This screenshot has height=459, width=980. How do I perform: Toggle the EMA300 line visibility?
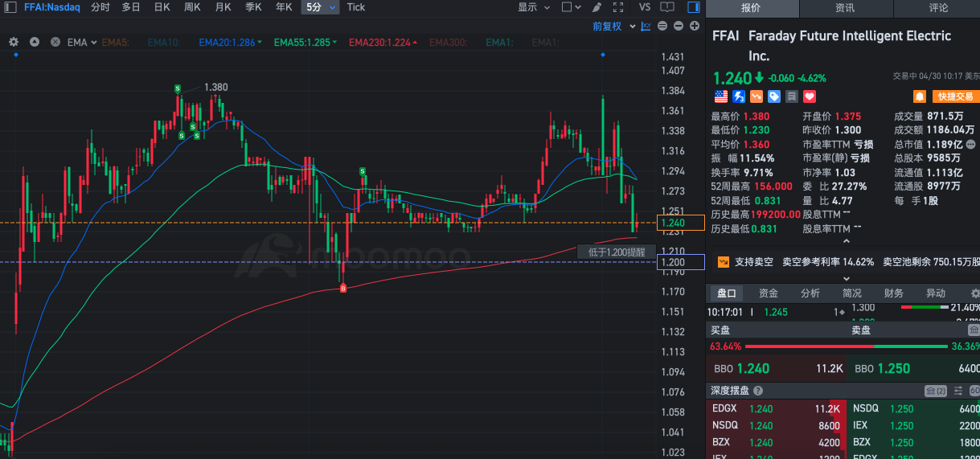pyautogui.click(x=449, y=42)
